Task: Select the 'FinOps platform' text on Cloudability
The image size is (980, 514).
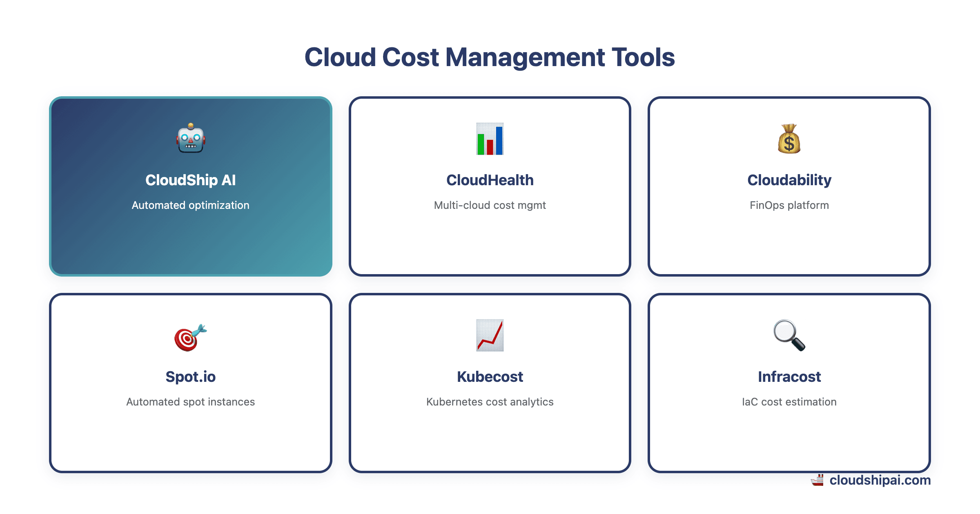Action: tap(789, 205)
